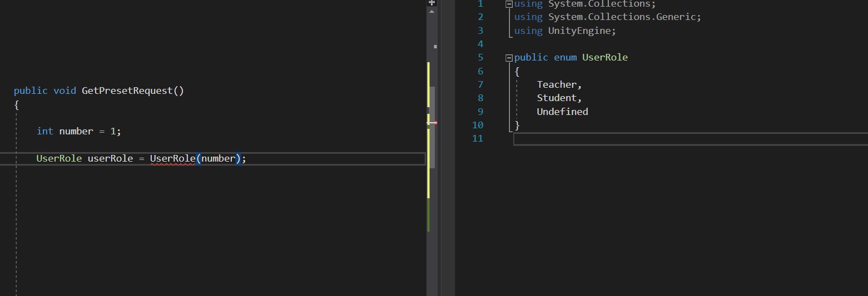Click 'using System.Collections.Generic;' line

pyautogui.click(x=608, y=17)
